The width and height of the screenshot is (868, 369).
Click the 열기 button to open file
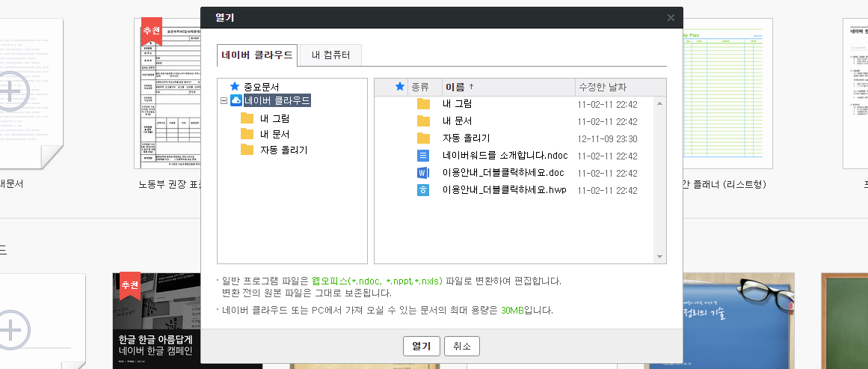tap(421, 347)
